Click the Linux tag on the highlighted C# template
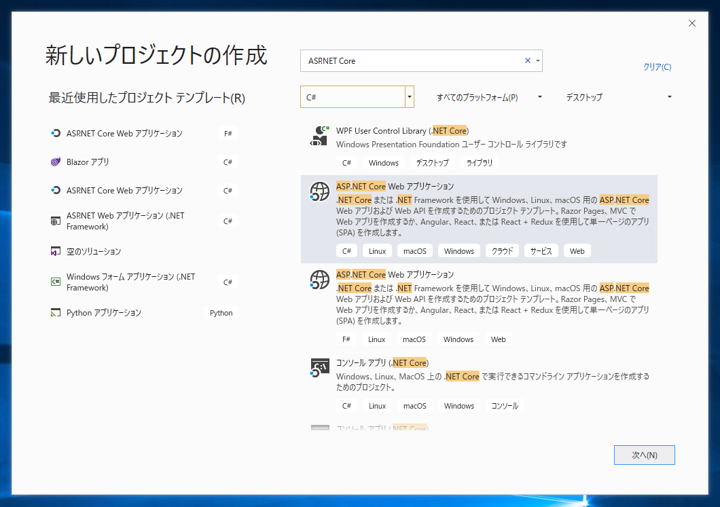 (377, 251)
